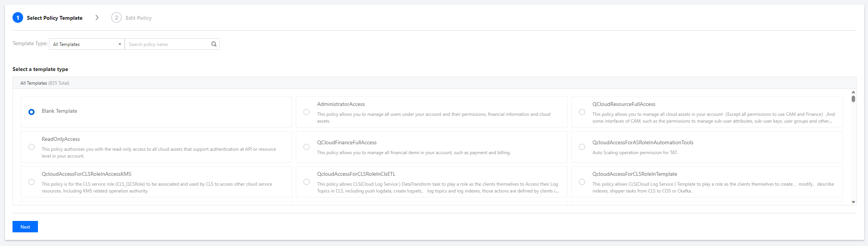Click the step 2 circle icon
The width and height of the screenshot is (868, 246).
tap(116, 18)
